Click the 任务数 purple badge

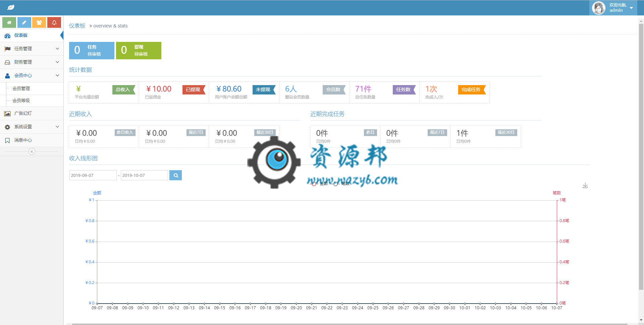pos(404,89)
